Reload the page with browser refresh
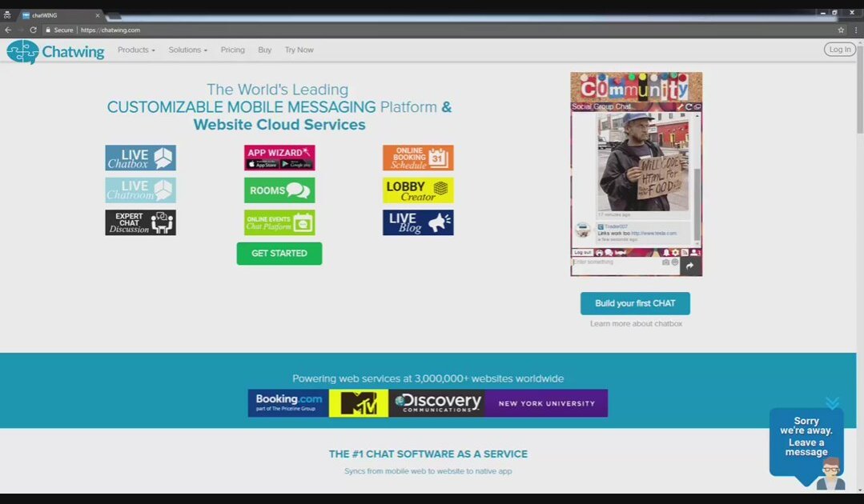The image size is (864, 504). (33, 30)
